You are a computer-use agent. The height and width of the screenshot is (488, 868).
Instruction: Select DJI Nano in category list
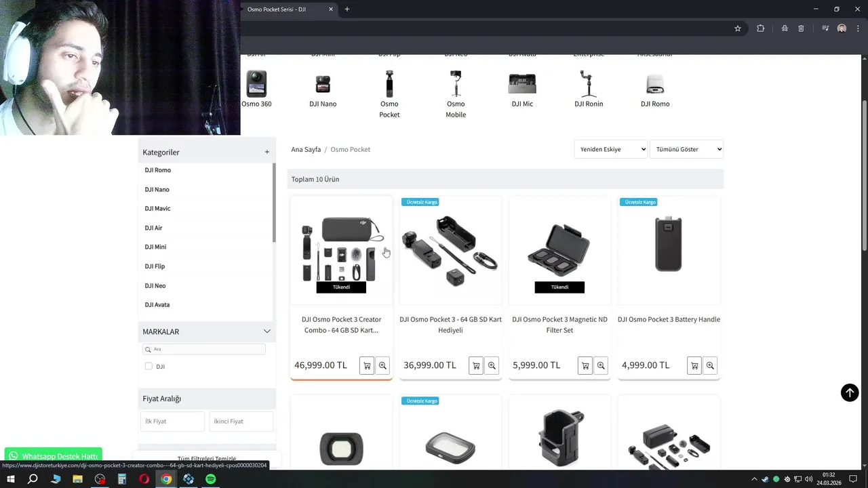[157, 190]
